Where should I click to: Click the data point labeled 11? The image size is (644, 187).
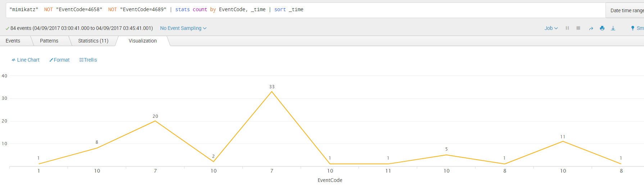(563, 141)
